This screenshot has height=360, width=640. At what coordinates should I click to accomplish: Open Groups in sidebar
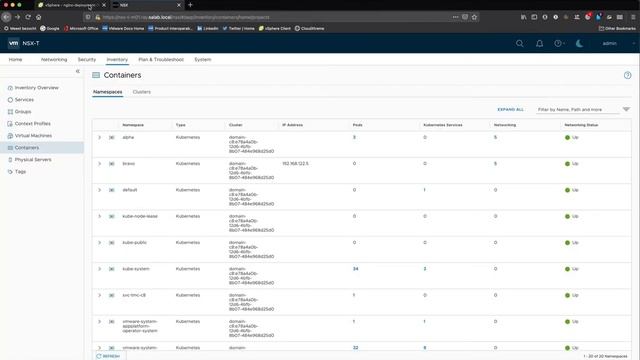tap(23, 111)
